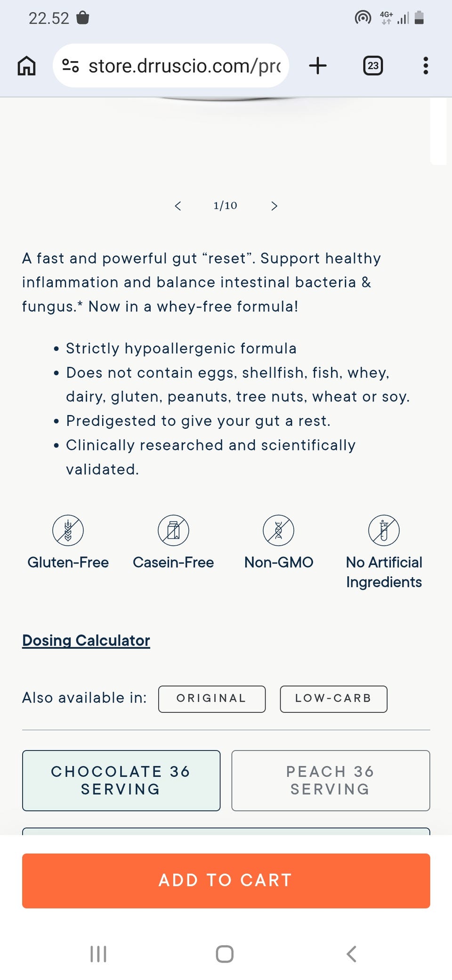Image resolution: width=452 pixels, height=980 pixels.
Task: Select Chocolate 36 Serving option
Action: tap(121, 780)
